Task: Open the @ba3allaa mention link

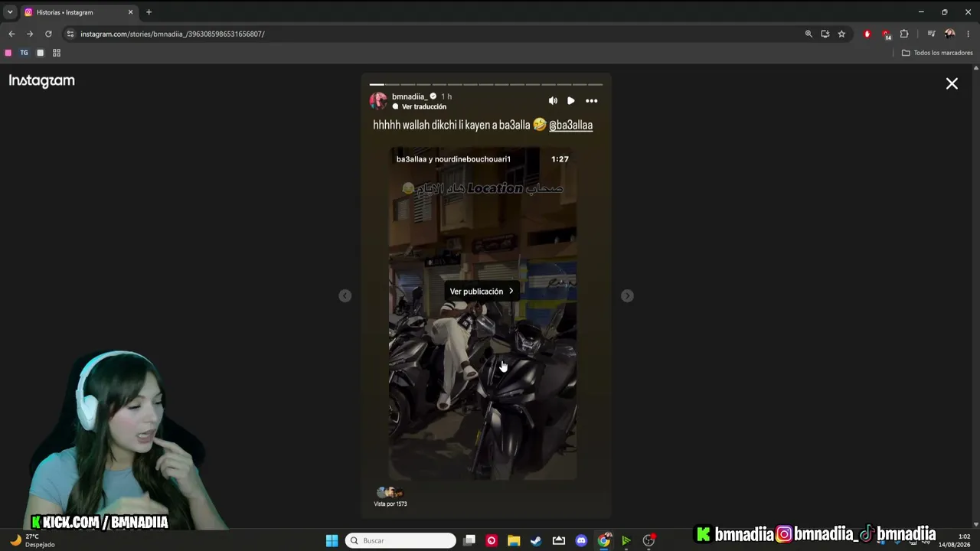Action: (x=570, y=126)
